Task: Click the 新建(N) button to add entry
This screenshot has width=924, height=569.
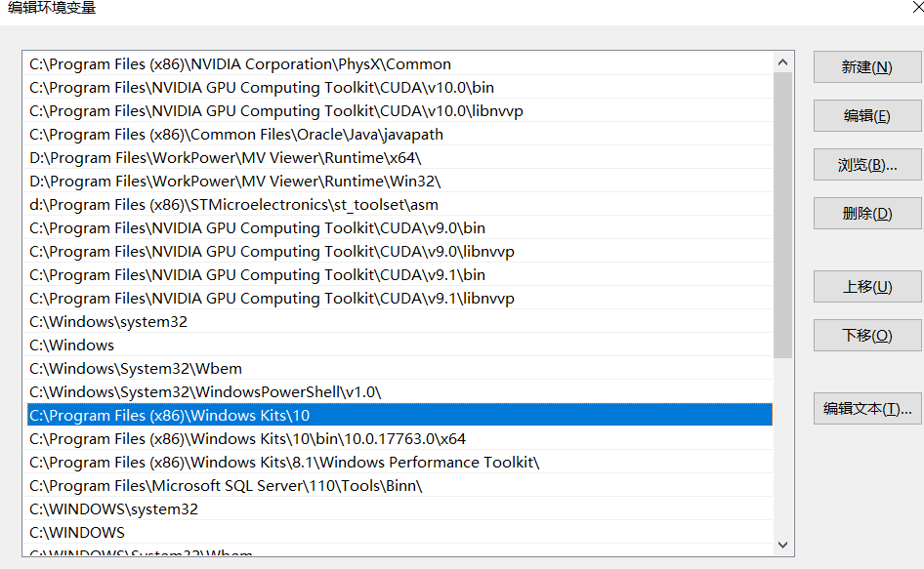Action: point(866,67)
